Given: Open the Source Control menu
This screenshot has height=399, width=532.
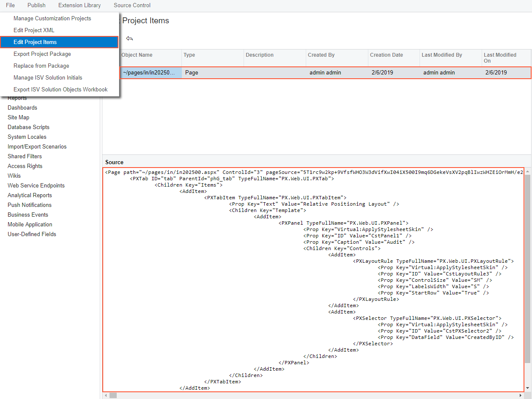Looking at the screenshot, I should point(132,6).
